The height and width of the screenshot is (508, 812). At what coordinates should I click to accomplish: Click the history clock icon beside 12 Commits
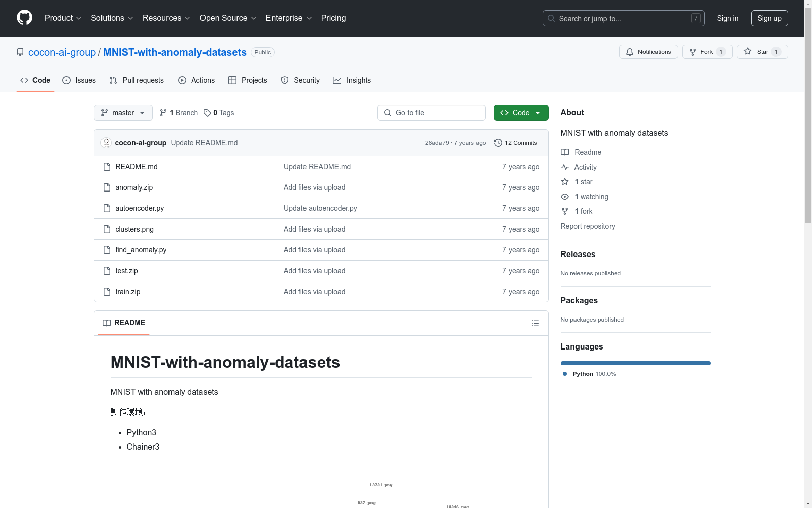498,143
